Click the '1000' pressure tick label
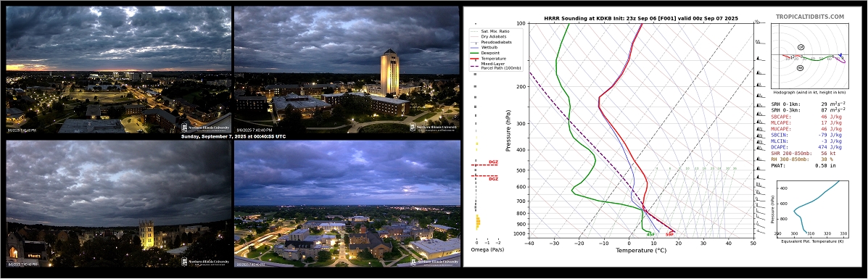 518,234
